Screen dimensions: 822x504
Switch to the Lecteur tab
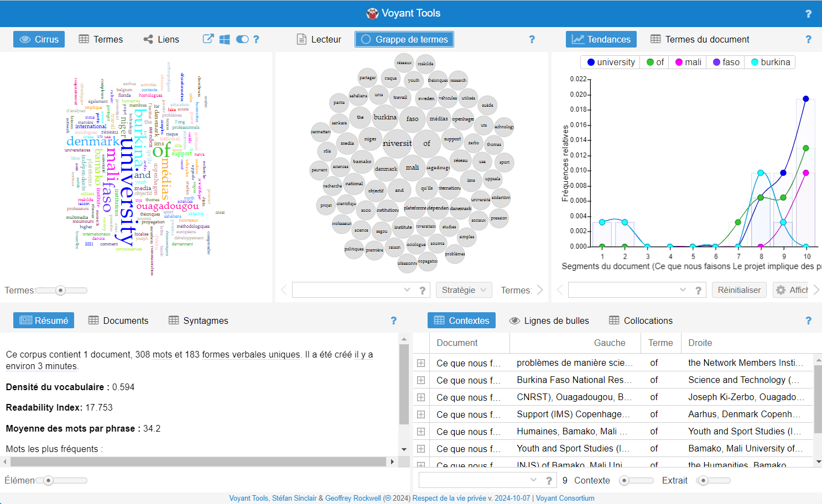pos(319,39)
